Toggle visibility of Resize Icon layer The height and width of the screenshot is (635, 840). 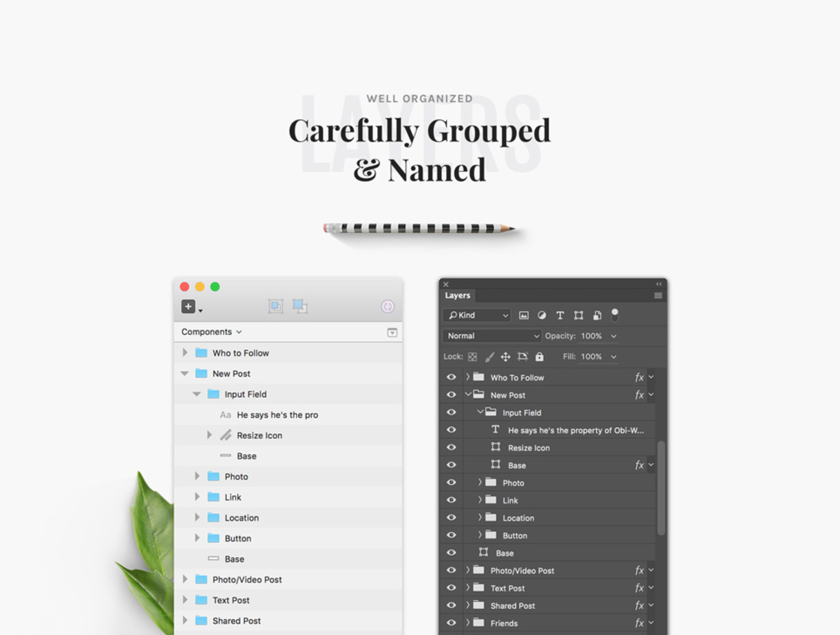click(451, 448)
